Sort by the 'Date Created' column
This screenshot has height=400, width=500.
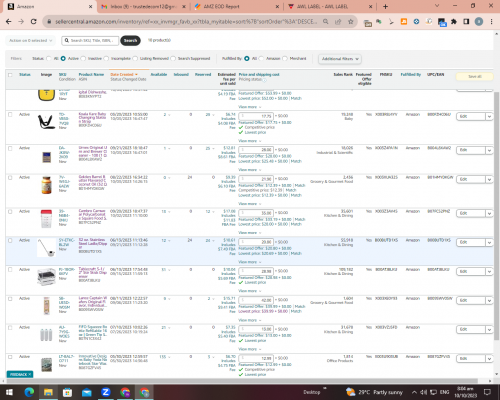[x=124, y=74]
